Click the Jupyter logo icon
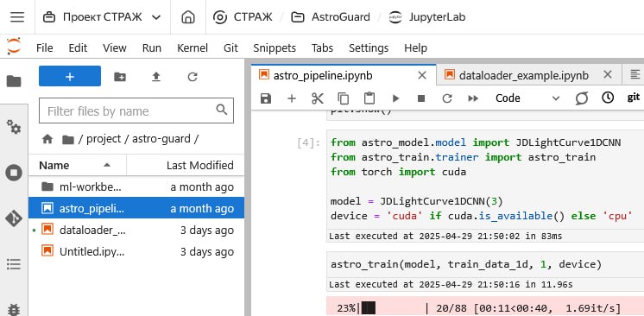 pos(14,46)
